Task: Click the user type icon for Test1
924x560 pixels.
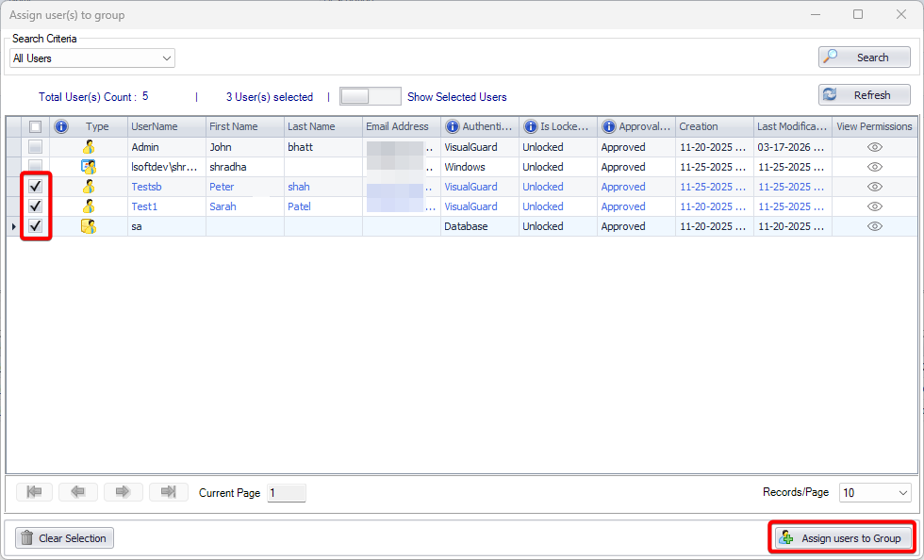Action: [x=89, y=206]
